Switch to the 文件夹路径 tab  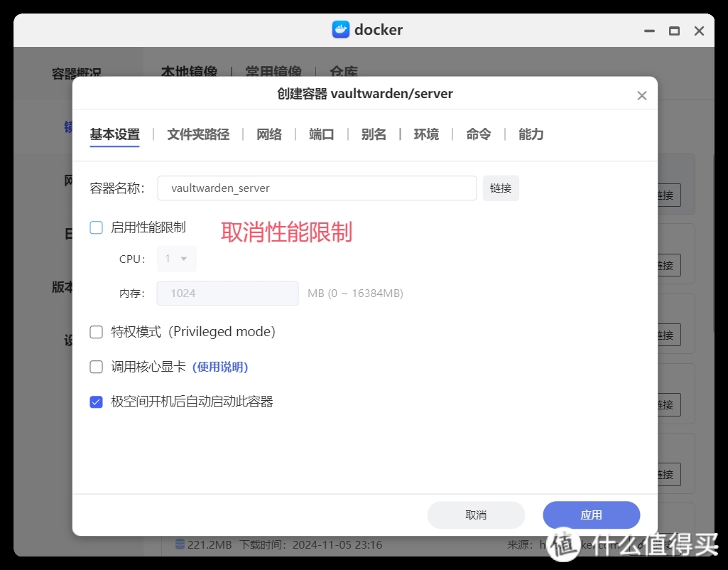tap(198, 134)
